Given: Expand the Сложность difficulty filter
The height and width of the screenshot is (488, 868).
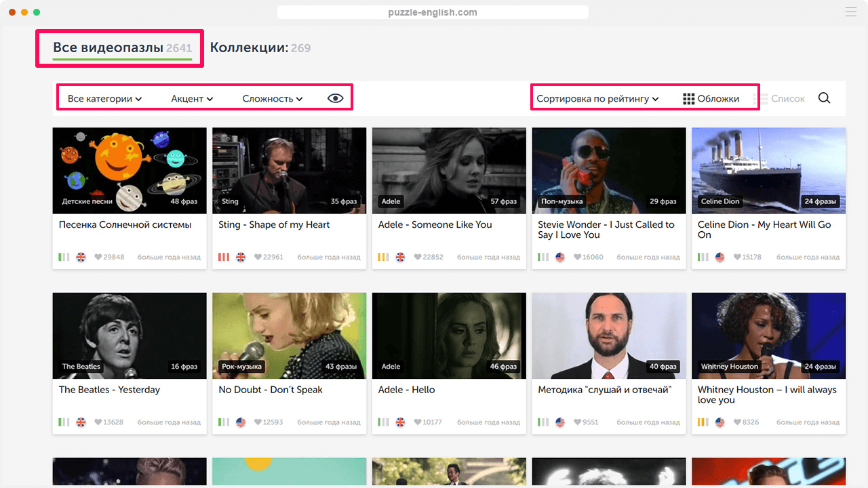Looking at the screenshot, I should click(272, 99).
